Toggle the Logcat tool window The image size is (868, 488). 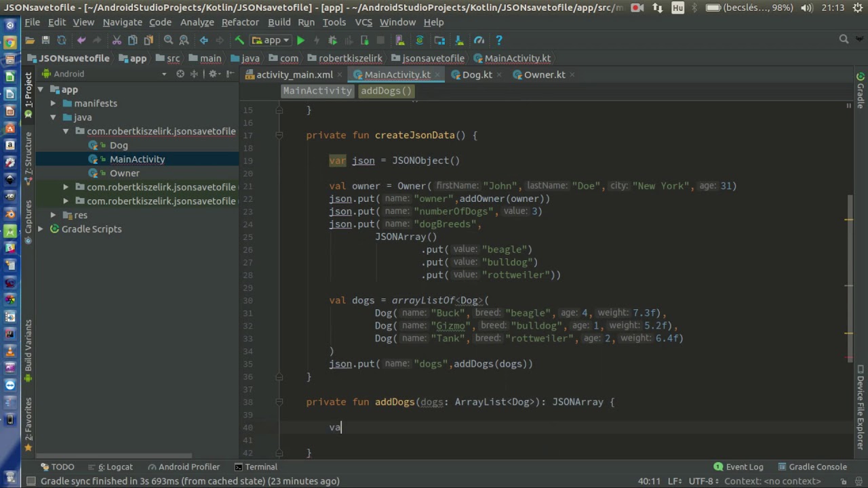[x=115, y=467]
